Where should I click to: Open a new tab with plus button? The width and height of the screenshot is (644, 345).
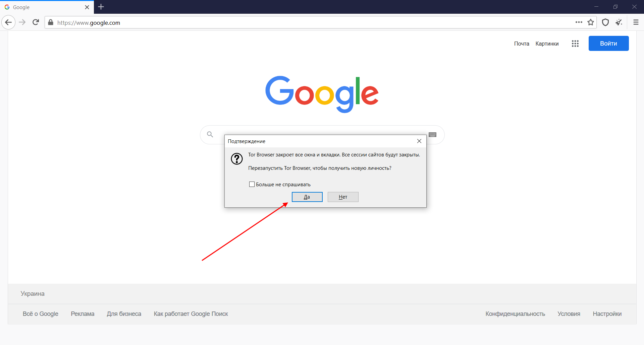101,7
